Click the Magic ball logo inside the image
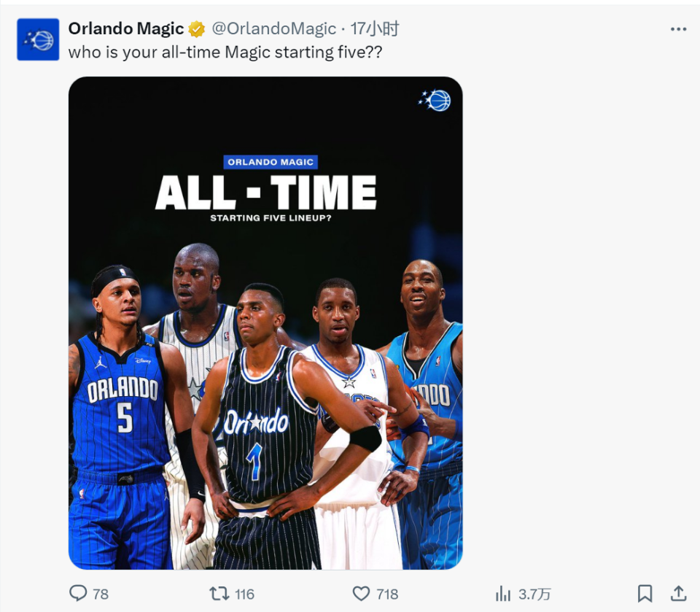The height and width of the screenshot is (612, 700). click(x=436, y=100)
